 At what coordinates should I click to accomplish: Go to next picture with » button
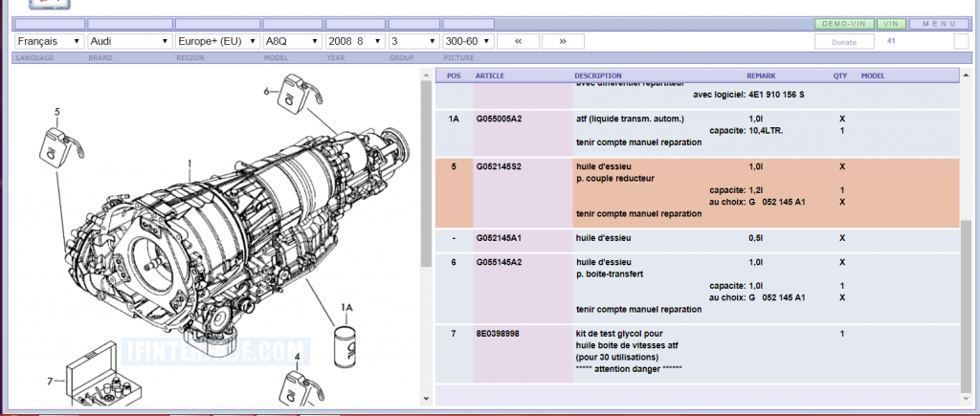[563, 41]
